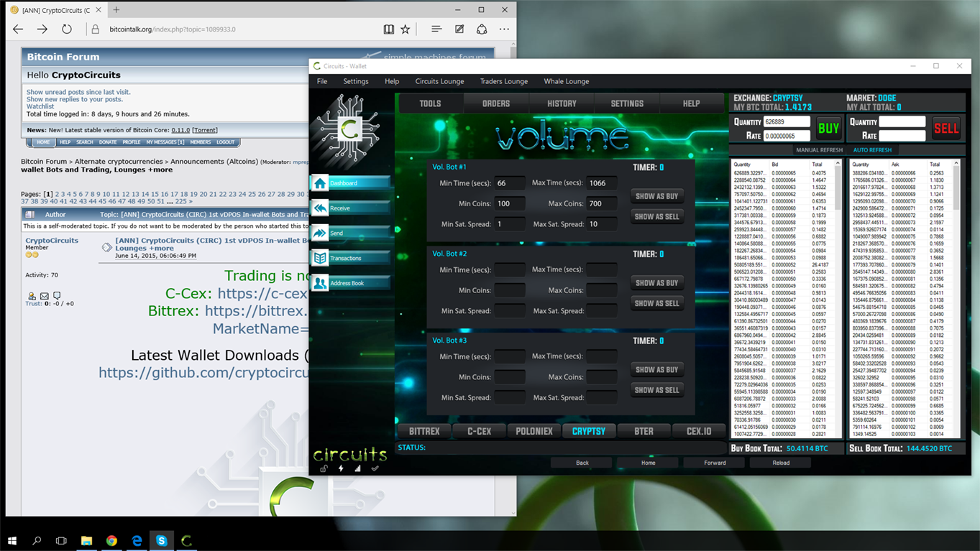Open the Windows Start menu
This screenshot has height=551, width=980.
click(12, 540)
